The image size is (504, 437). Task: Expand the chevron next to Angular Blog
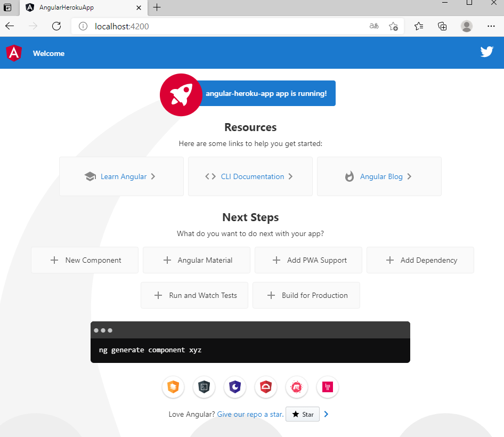click(409, 176)
